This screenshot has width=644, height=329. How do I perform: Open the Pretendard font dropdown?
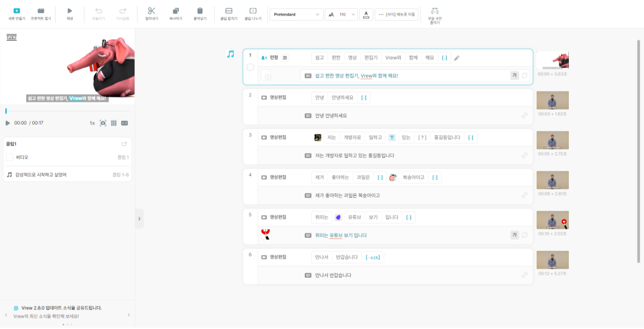pos(296,14)
